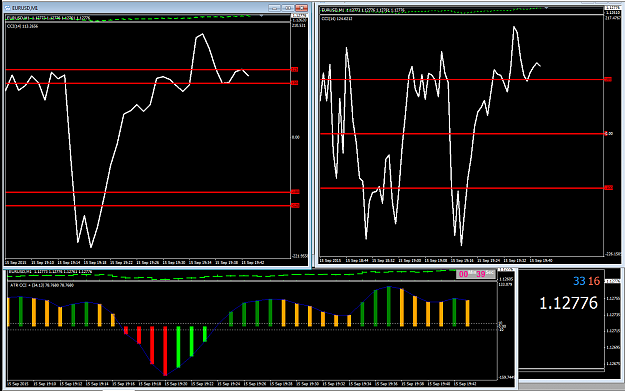
Task: Click the 0.00 scale label in left CCI chart
Action: point(295,137)
